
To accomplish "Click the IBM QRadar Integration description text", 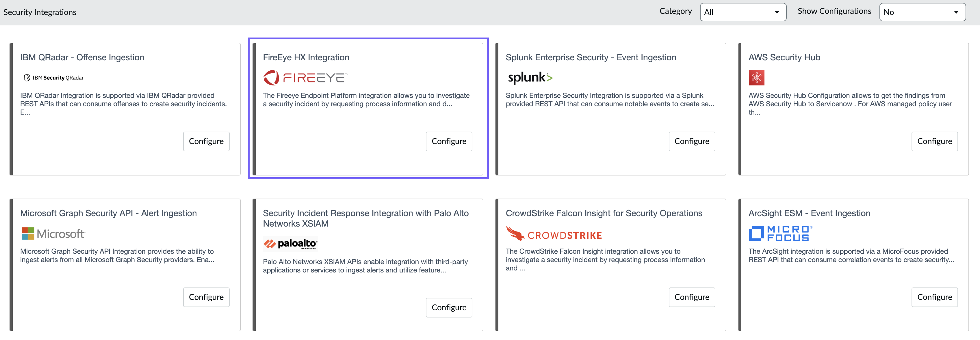I will click(x=123, y=104).
